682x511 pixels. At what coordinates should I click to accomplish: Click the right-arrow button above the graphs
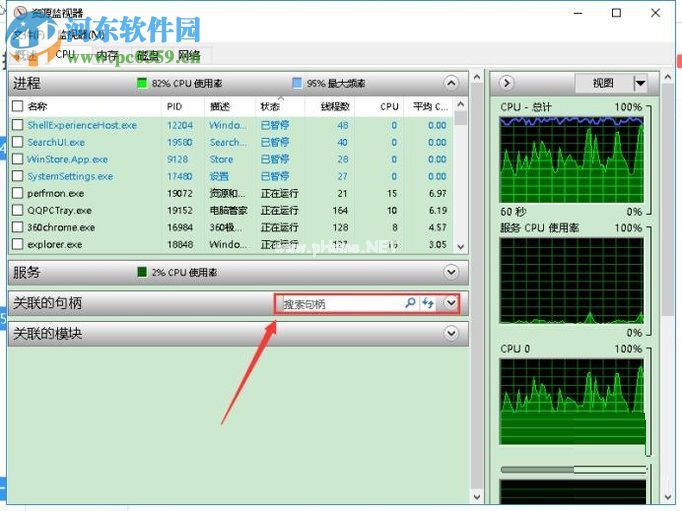coord(506,83)
